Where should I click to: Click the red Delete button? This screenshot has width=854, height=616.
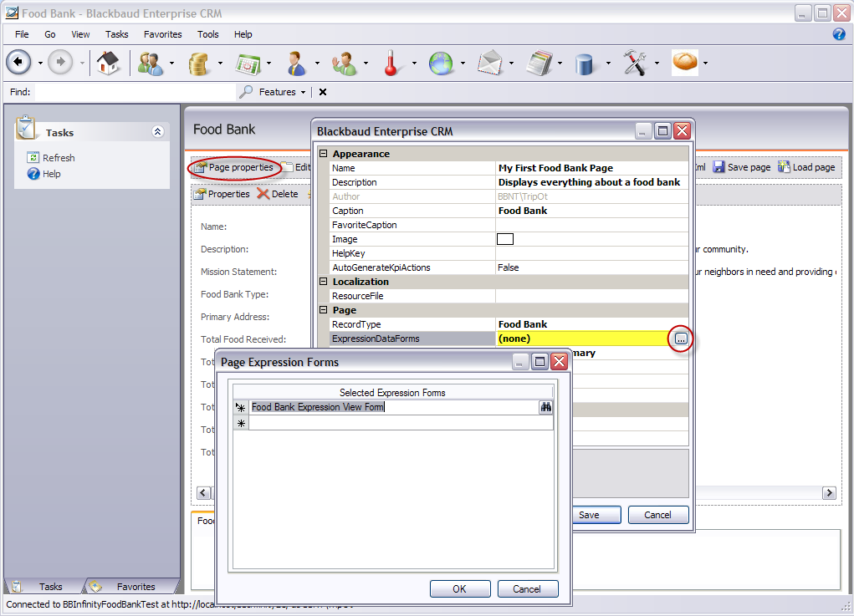pos(278,194)
